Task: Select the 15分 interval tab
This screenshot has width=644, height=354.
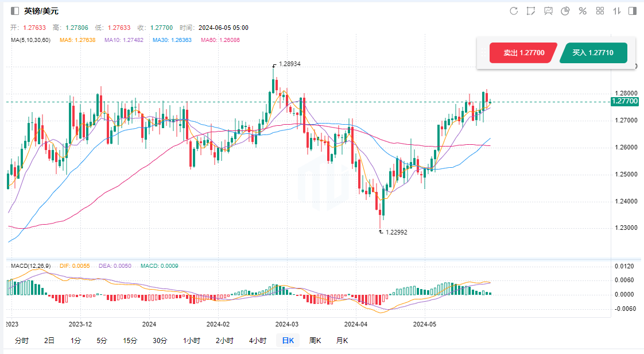Action: coord(130,340)
